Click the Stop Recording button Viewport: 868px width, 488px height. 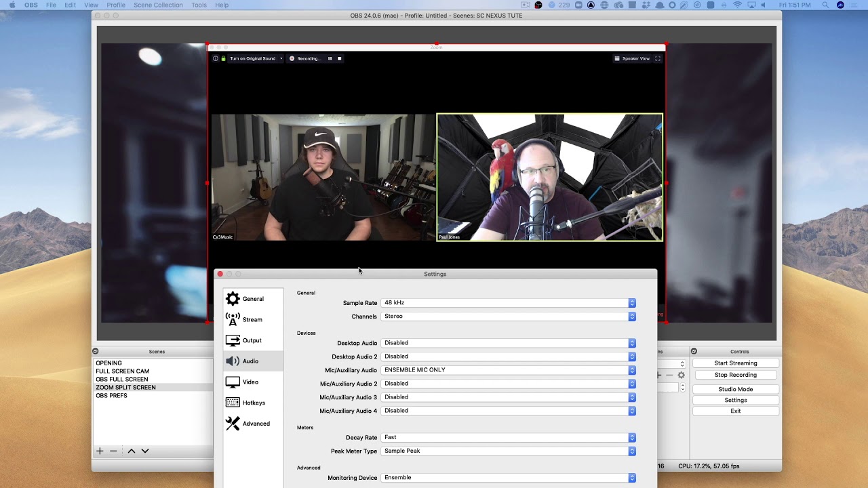pos(735,375)
